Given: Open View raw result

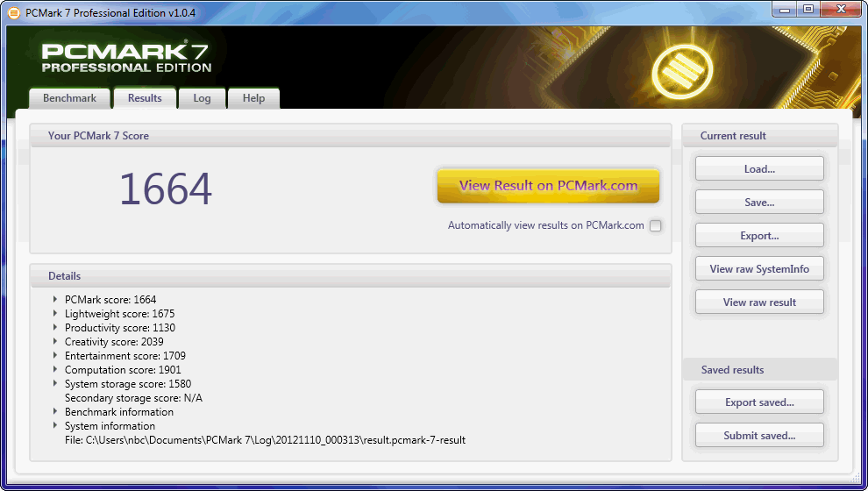Looking at the screenshot, I should click(759, 302).
